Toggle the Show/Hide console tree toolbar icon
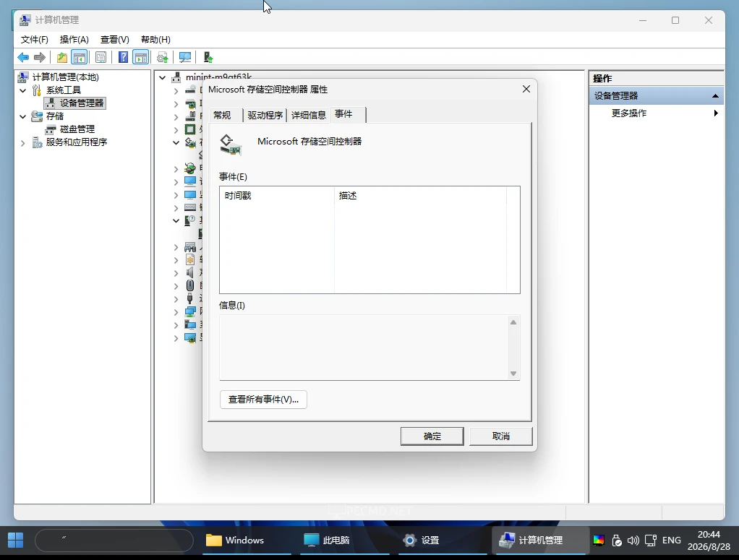 tap(80, 58)
